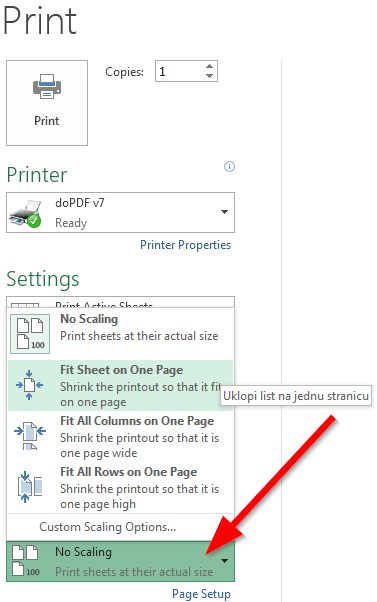Select Fit All Columns on One Page

[120, 437]
